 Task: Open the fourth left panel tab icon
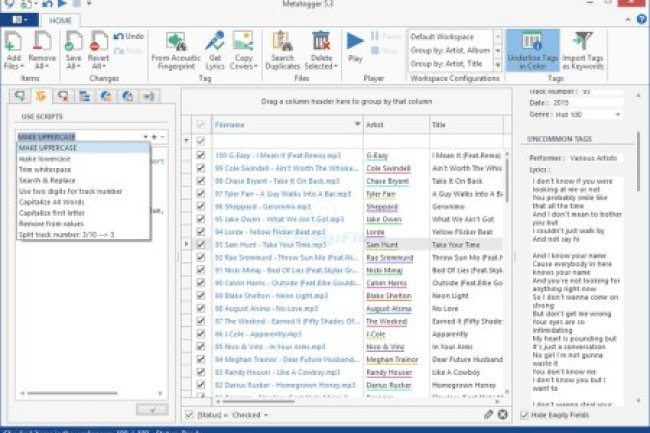pyautogui.click(x=85, y=96)
